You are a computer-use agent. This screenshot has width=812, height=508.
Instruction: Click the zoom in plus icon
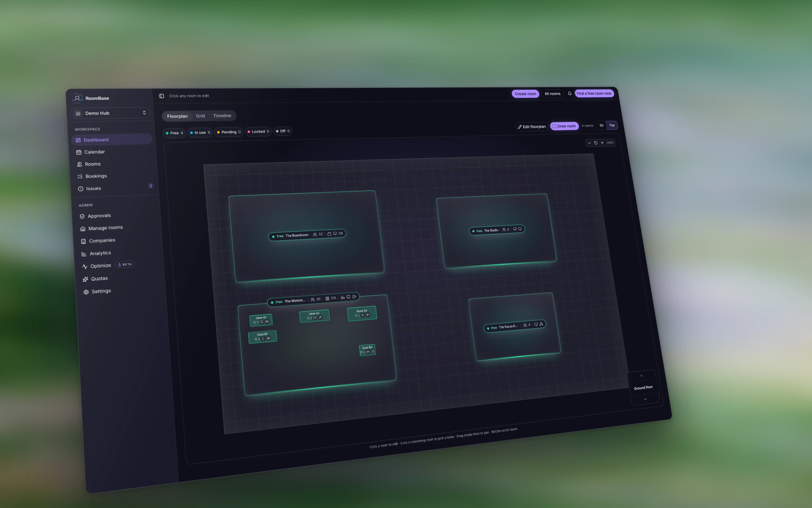pyautogui.click(x=602, y=143)
